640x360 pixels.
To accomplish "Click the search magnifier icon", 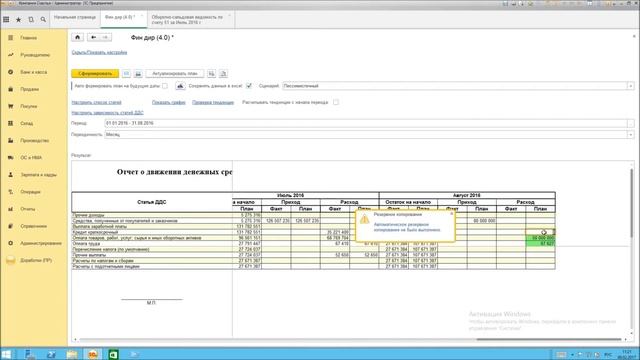I will (x=43, y=19).
